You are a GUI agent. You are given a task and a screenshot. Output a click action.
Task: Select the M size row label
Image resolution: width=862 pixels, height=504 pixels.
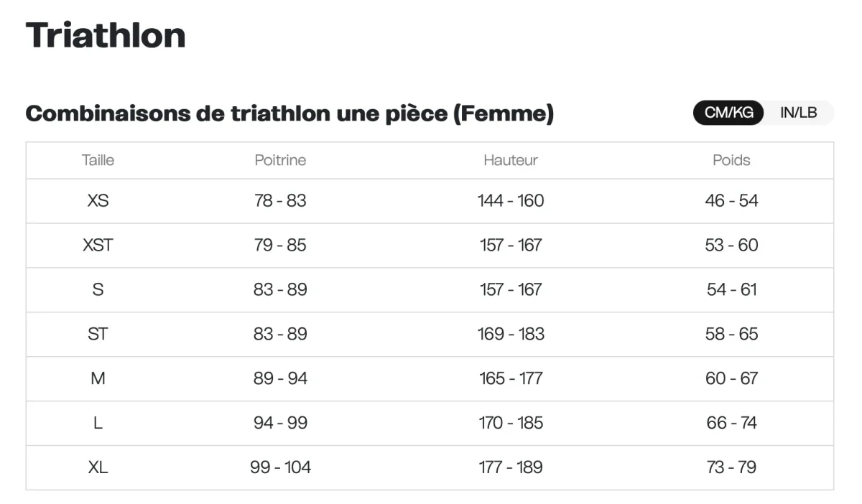coord(98,378)
